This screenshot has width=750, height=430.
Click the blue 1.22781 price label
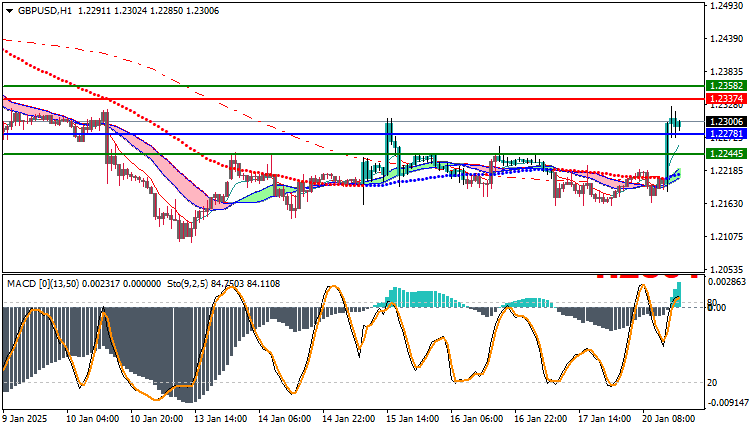tap(726, 134)
